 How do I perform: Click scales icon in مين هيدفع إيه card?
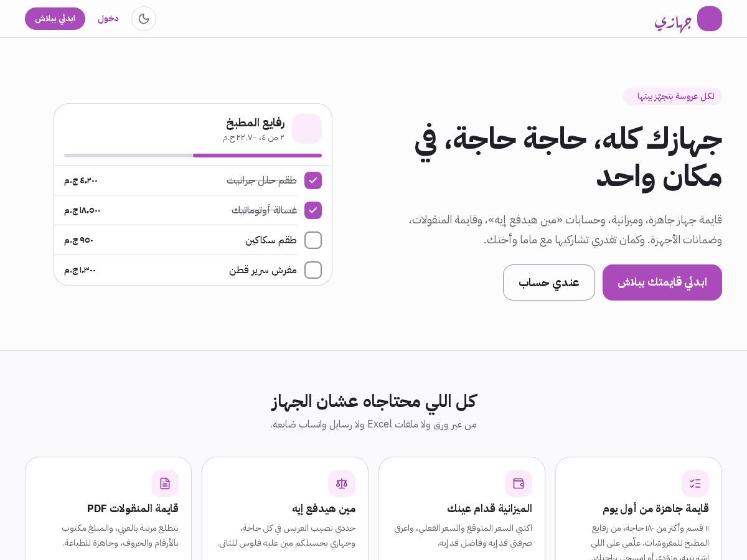(342, 483)
